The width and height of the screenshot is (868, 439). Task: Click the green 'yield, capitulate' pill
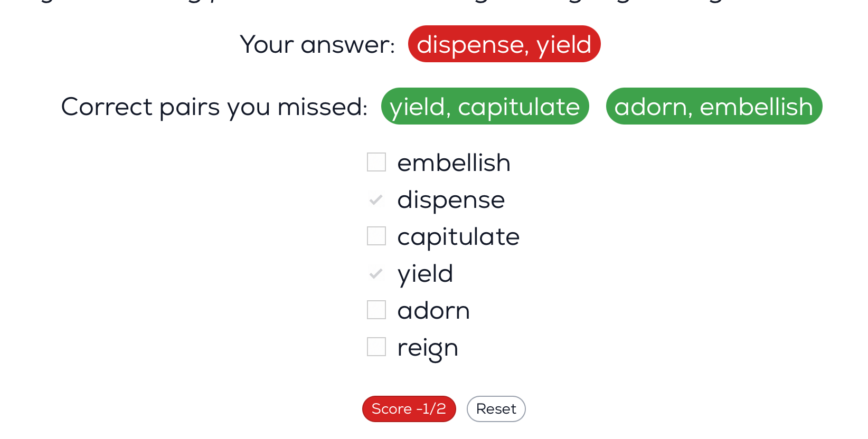point(485,107)
